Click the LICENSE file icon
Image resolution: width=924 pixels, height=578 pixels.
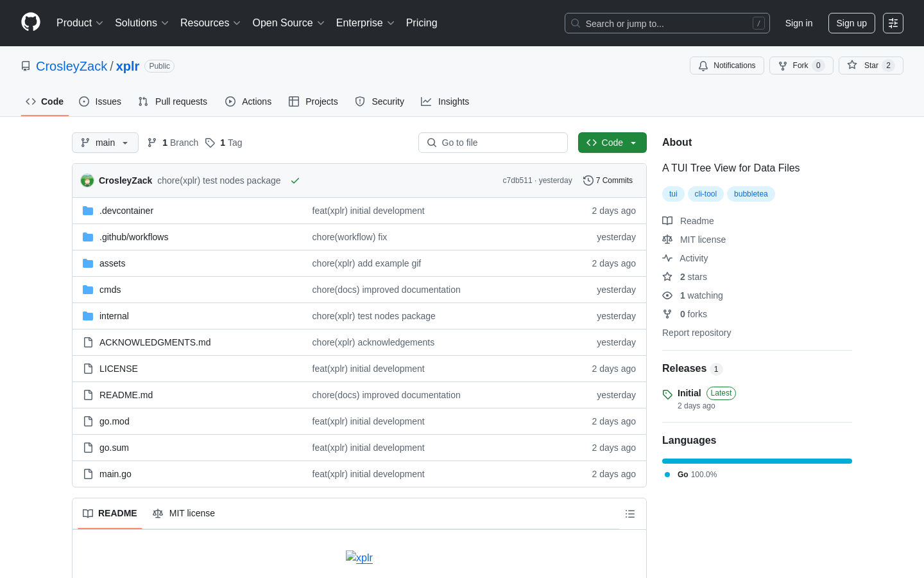point(88,369)
